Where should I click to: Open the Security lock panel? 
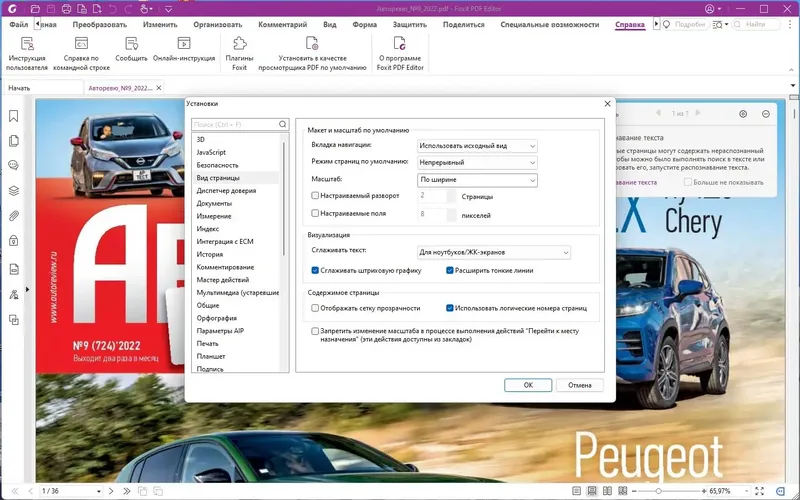pos(14,240)
